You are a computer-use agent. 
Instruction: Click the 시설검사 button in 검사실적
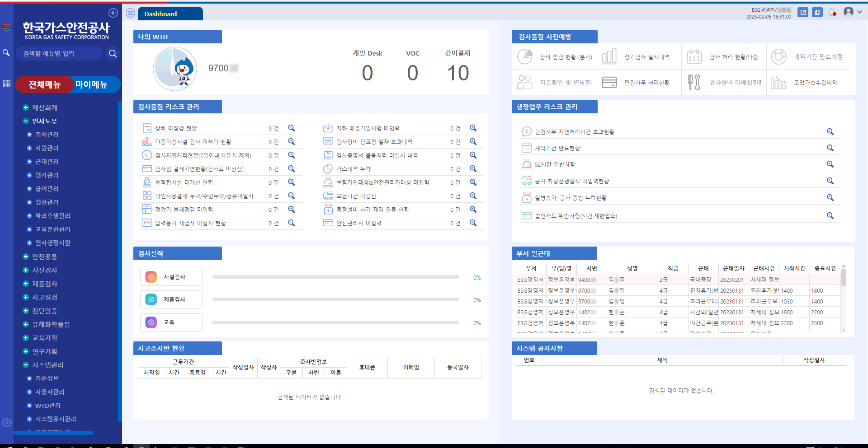coord(171,276)
